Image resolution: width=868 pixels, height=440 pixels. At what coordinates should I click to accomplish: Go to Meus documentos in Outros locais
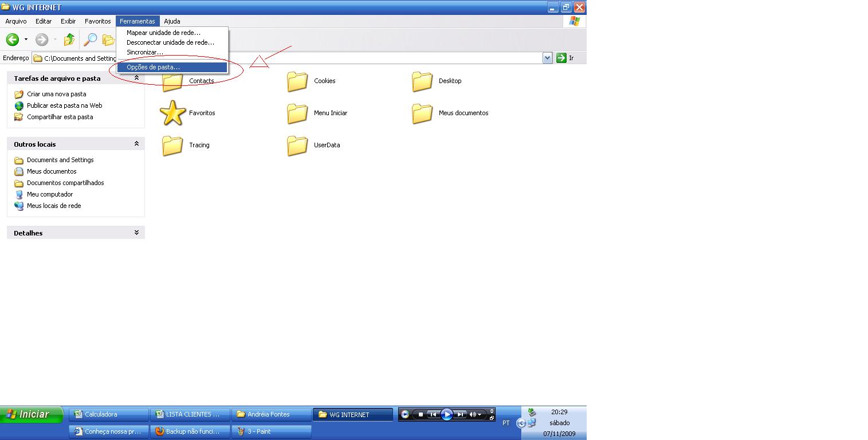[52, 171]
